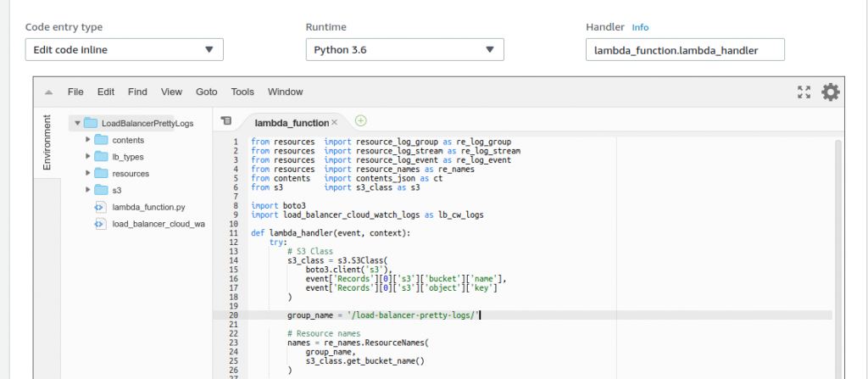The width and height of the screenshot is (868, 379).
Task: Click the tab list icon beside lambda_function
Action: click(225, 122)
